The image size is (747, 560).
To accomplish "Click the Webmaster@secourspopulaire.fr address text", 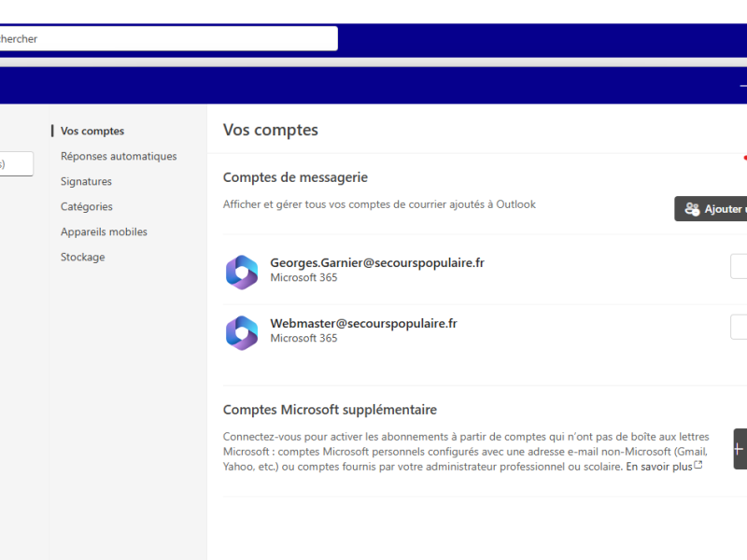I will (363, 323).
